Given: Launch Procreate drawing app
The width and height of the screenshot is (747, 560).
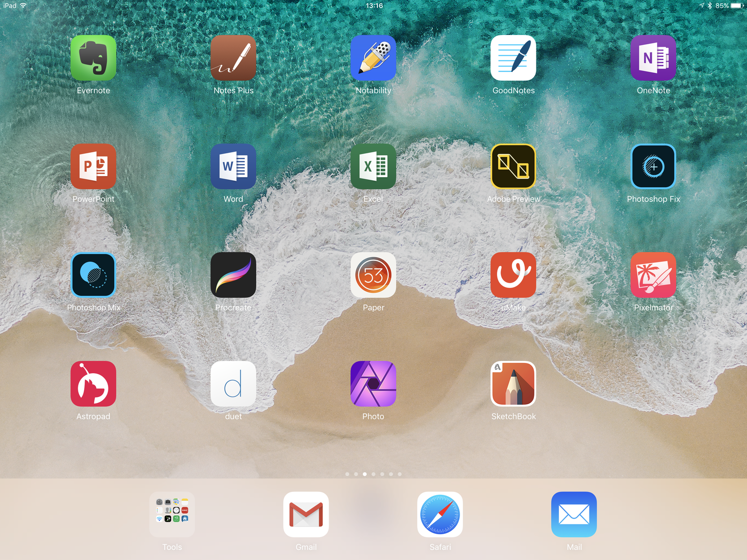Looking at the screenshot, I should click(233, 275).
